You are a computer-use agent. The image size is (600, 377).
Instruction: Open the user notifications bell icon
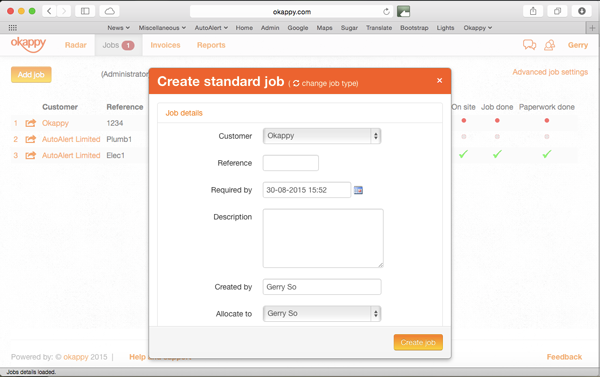click(549, 45)
